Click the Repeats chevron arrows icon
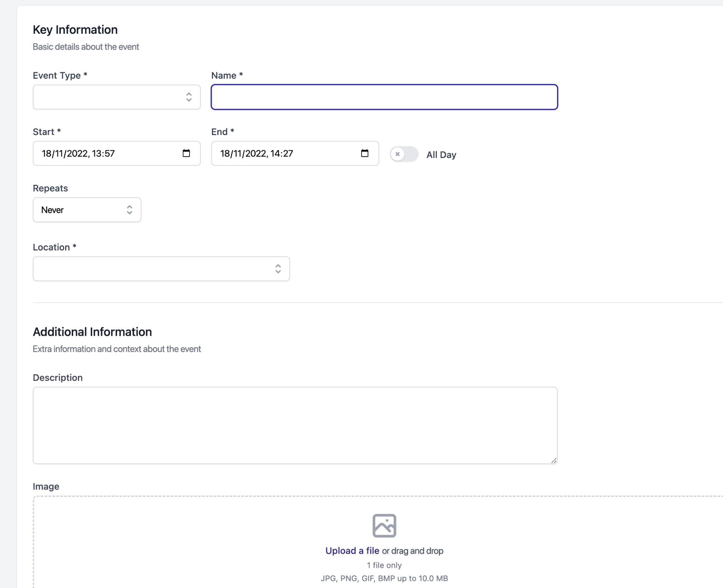The width and height of the screenshot is (723, 588). pyautogui.click(x=130, y=210)
